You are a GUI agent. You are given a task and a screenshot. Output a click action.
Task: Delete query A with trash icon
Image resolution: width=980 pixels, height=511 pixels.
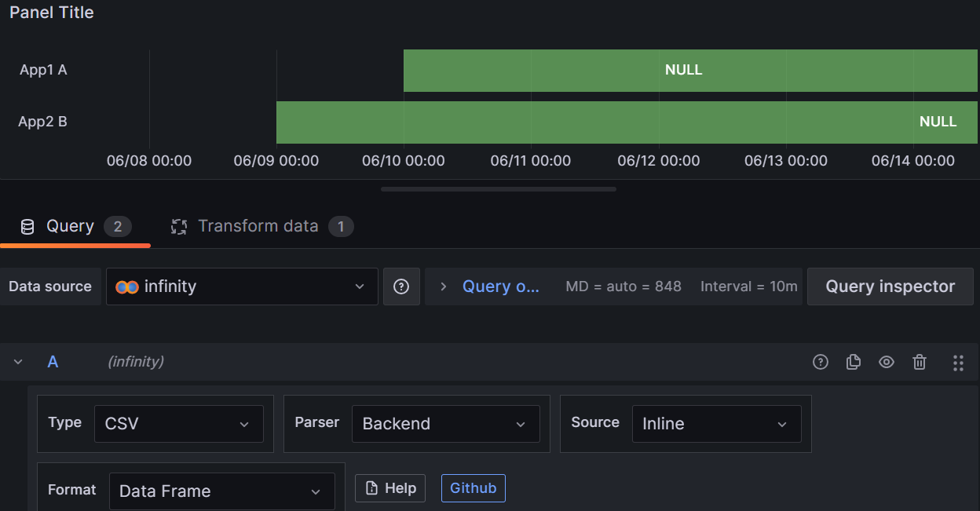pos(920,362)
